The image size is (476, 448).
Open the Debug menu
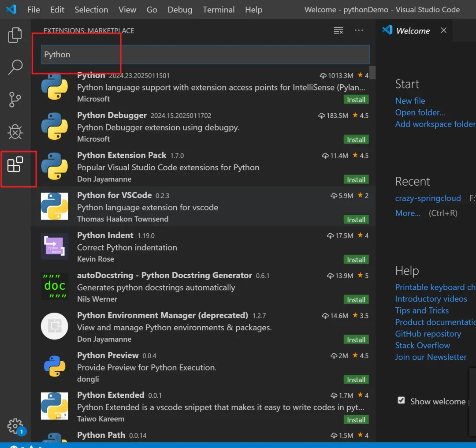click(x=180, y=10)
